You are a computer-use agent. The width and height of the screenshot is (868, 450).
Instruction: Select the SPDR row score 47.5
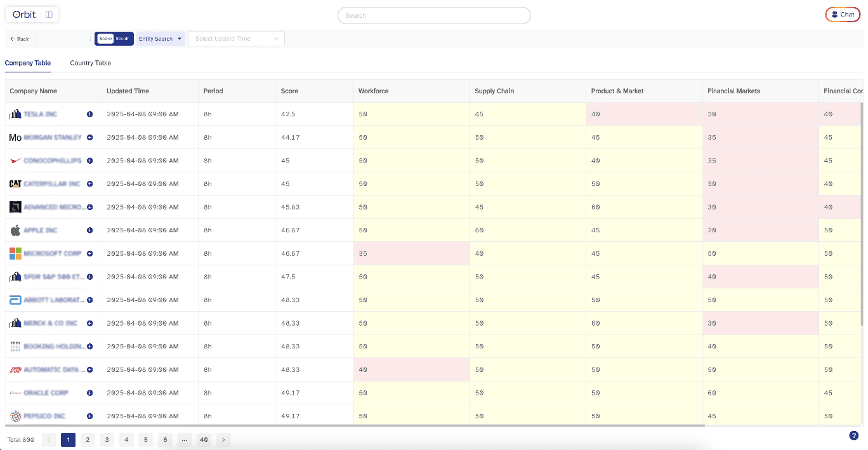(288, 277)
